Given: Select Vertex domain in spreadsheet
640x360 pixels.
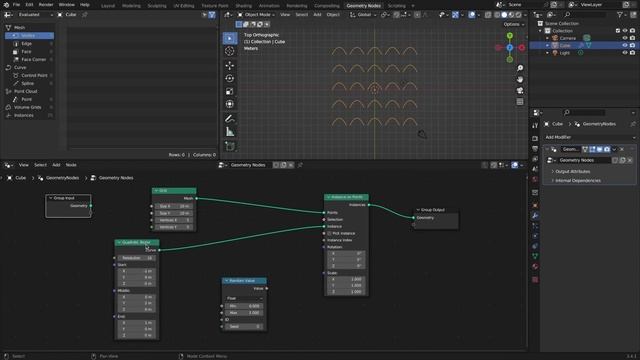Looking at the screenshot, I should pyautogui.click(x=29, y=36).
